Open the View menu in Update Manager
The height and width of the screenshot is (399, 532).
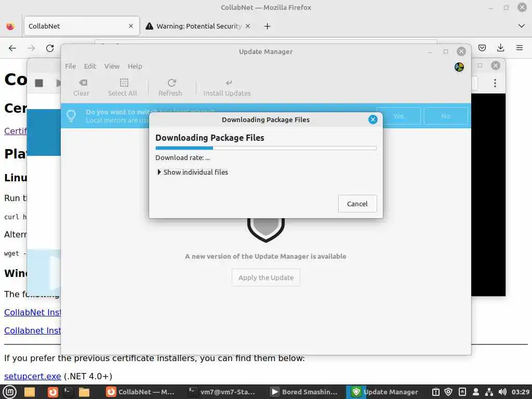112,66
